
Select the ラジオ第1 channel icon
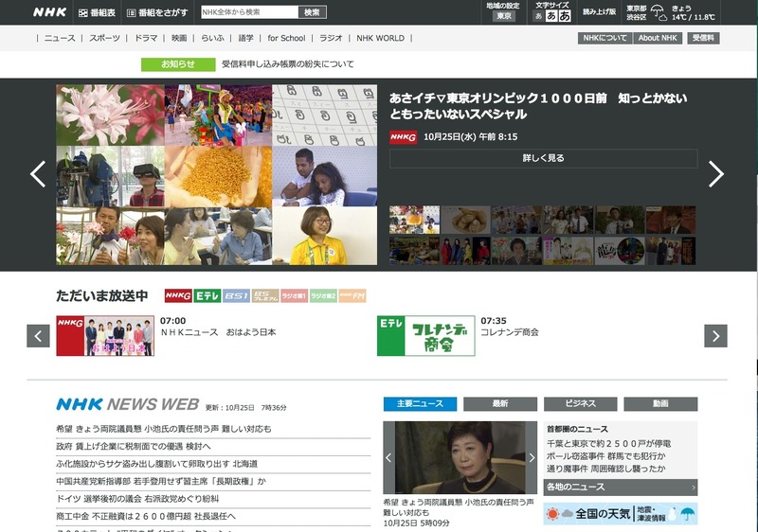click(x=294, y=296)
